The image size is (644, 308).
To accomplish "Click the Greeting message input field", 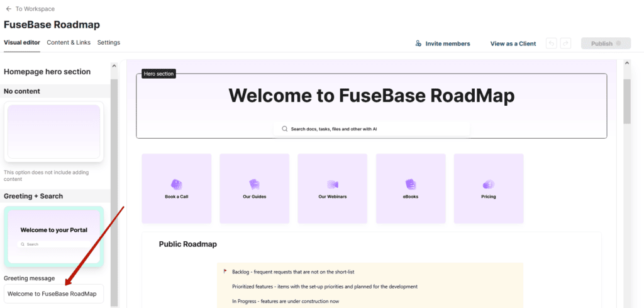I will (x=54, y=294).
